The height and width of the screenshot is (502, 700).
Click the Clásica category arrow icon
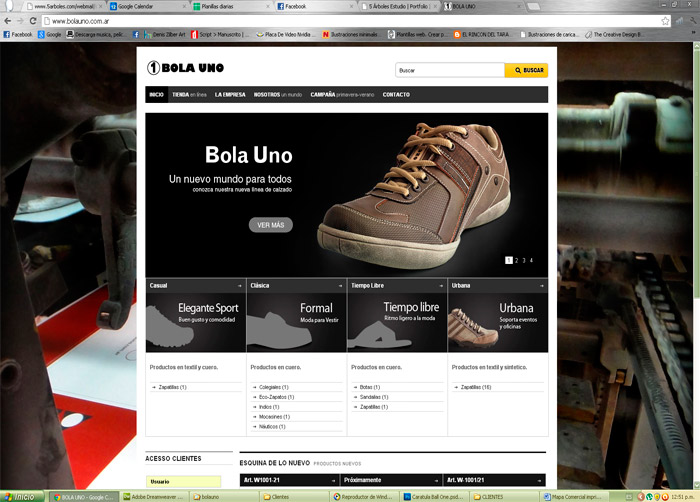click(x=340, y=286)
